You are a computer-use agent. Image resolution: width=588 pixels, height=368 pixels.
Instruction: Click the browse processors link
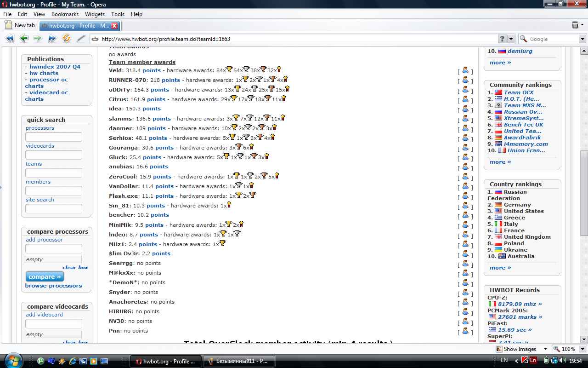(53, 286)
